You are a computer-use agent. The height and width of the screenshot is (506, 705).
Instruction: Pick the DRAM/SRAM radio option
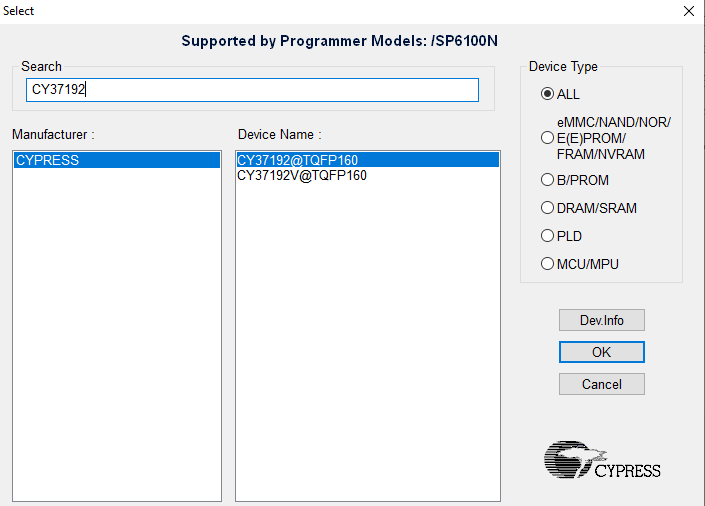(x=547, y=208)
